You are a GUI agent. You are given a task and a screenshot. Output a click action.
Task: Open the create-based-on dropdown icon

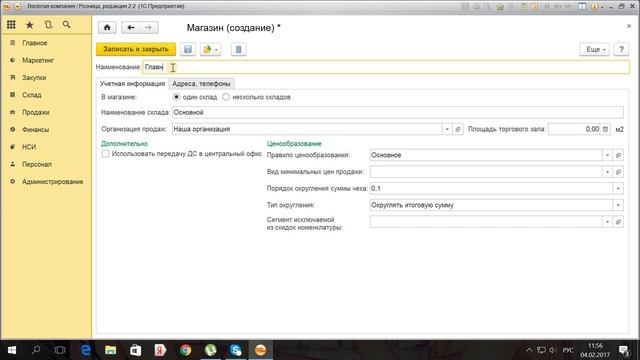(x=210, y=49)
